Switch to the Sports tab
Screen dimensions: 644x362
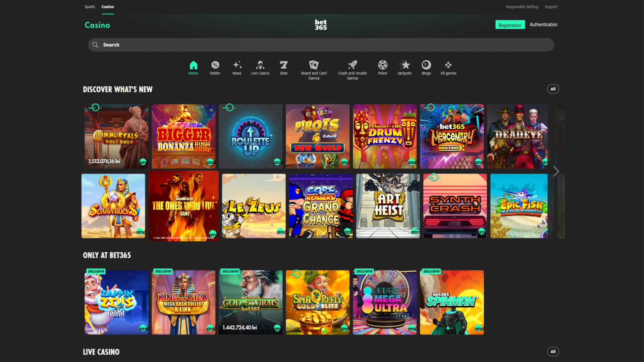pyautogui.click(x=90, y=6)
